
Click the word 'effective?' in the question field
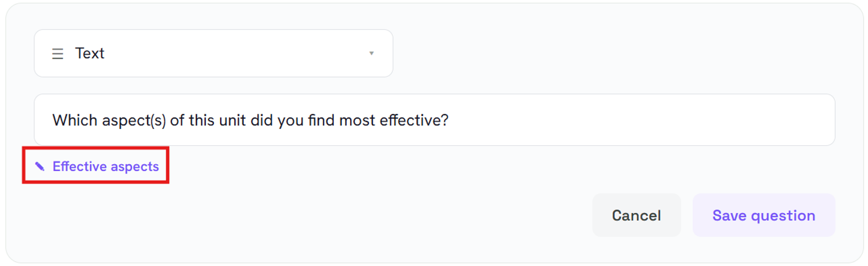(414, 120)
